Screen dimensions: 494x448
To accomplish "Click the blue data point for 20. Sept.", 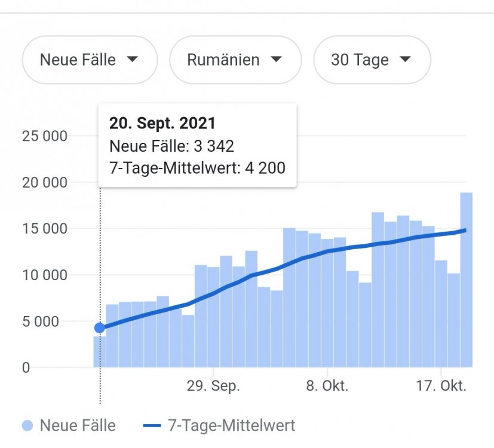I will click(100, 328).
